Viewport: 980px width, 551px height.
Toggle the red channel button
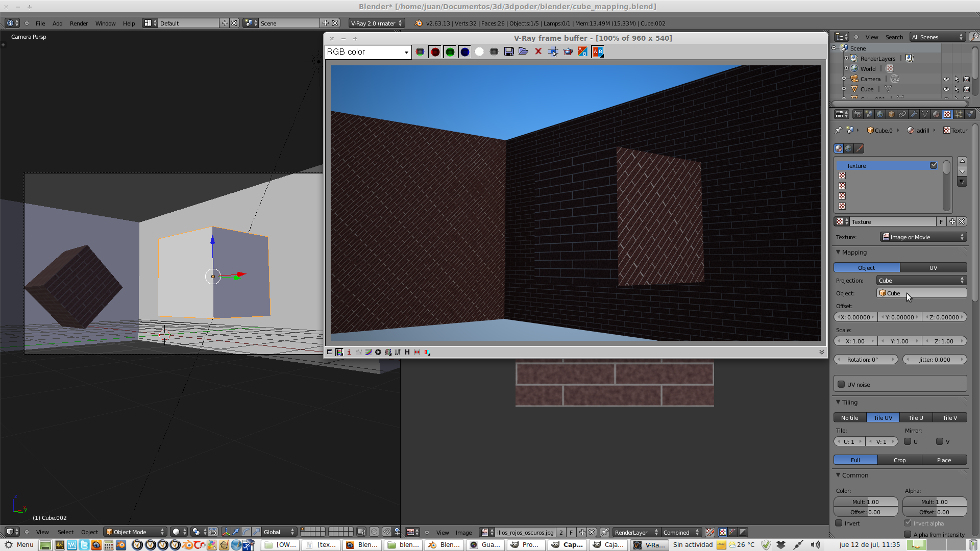coord(435,52)
